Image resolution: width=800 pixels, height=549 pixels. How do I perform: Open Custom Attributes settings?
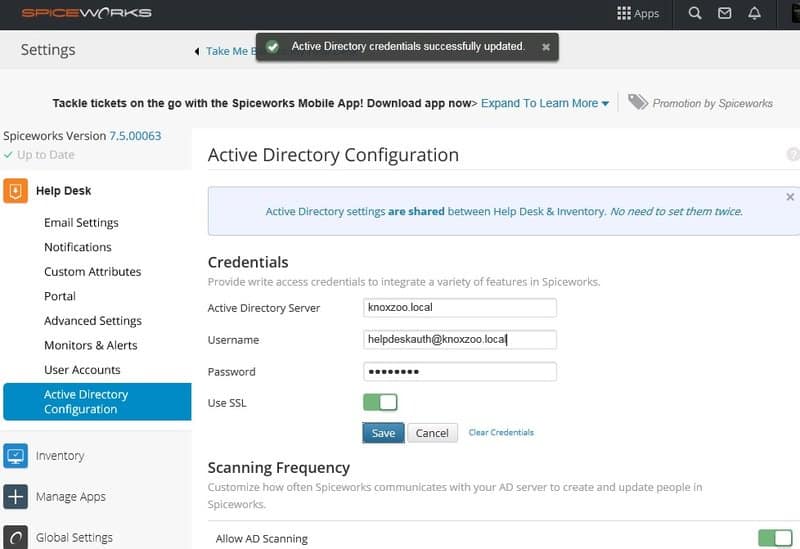pos(92,271)
